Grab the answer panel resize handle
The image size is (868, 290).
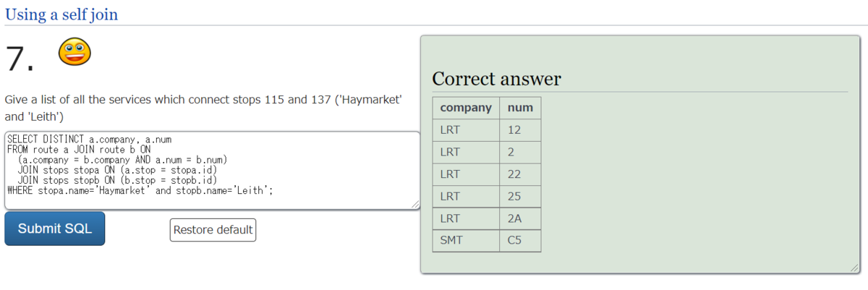[x=855, y=268]
